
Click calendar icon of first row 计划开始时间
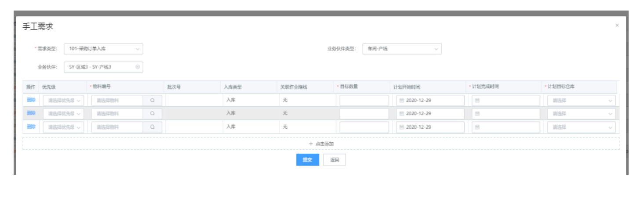pyautogui.click(x=401, y=101)
